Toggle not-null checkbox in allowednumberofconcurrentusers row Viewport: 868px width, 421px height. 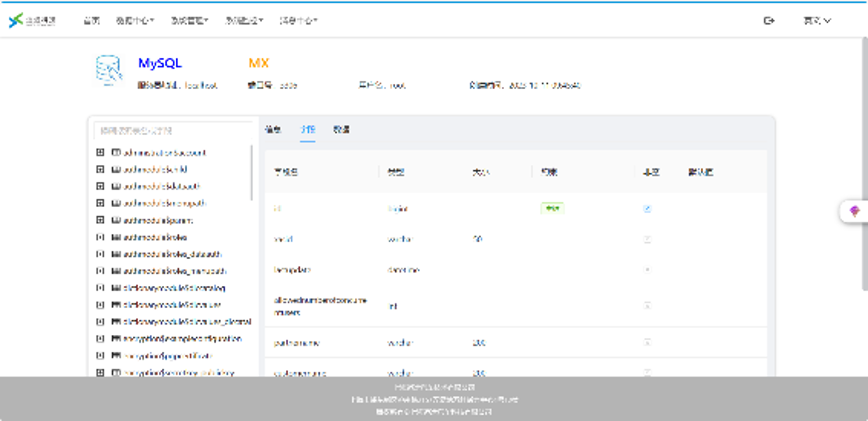coord(647,306)
